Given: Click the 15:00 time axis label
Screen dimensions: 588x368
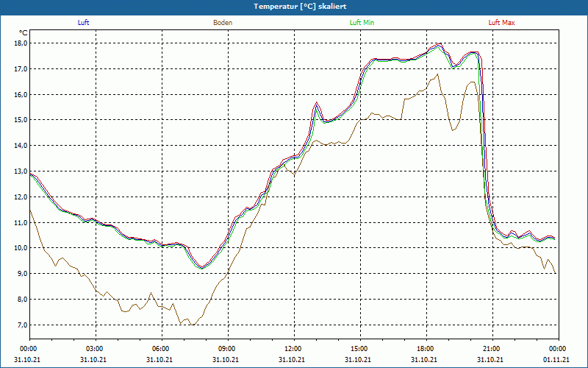Looking at the screenshot, I should pos(360,349).
